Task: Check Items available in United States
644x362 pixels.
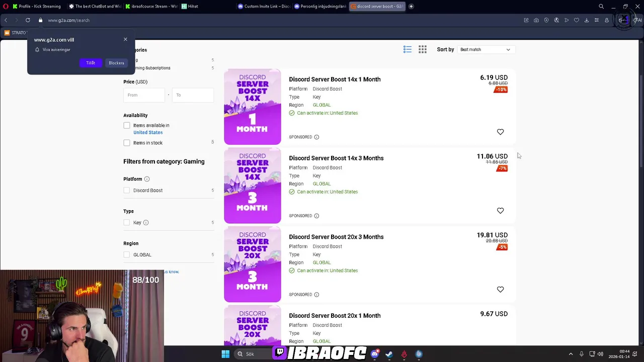Action: coord(127,125)
